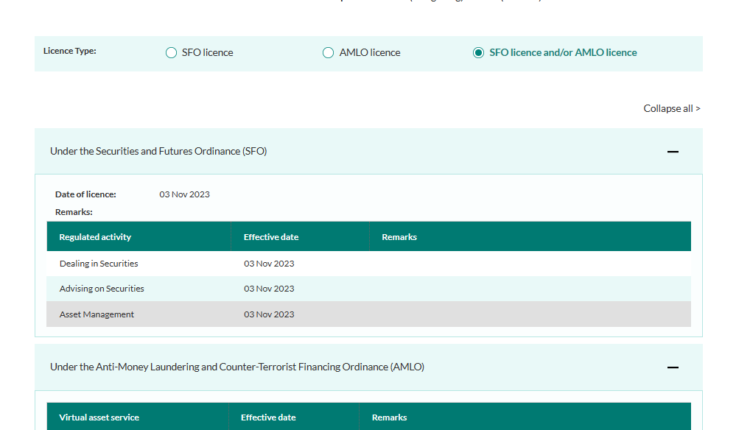Image resolution: width=750 pixels, height=430 pixels.
Task: Select the Advising on Securities row
Action: point(101,288)
